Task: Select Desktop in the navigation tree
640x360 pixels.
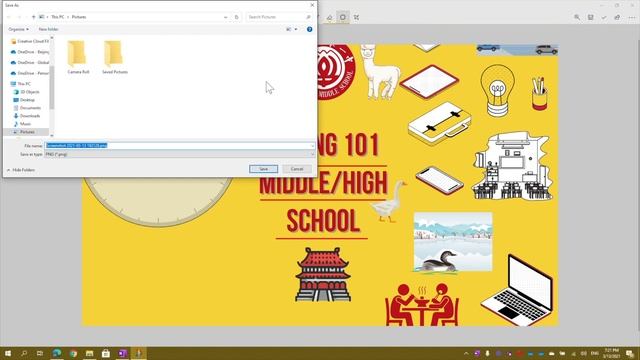Action: click(24, 100)
